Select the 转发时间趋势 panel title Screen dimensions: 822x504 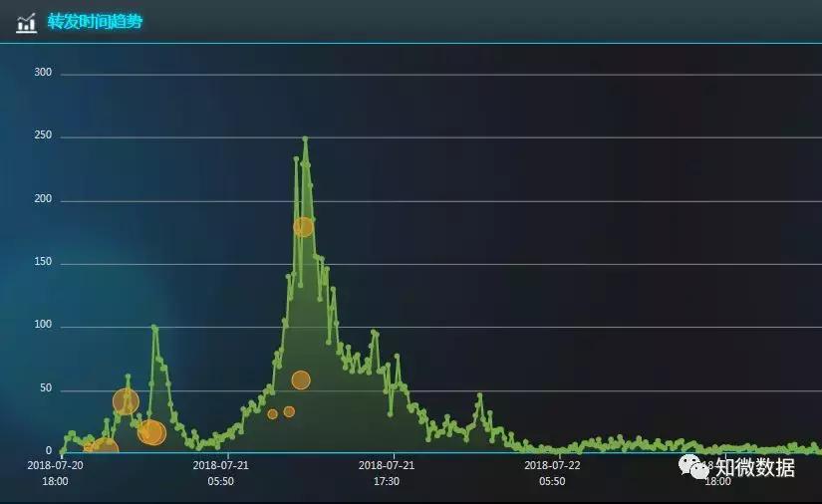click(x=95, y=22)
